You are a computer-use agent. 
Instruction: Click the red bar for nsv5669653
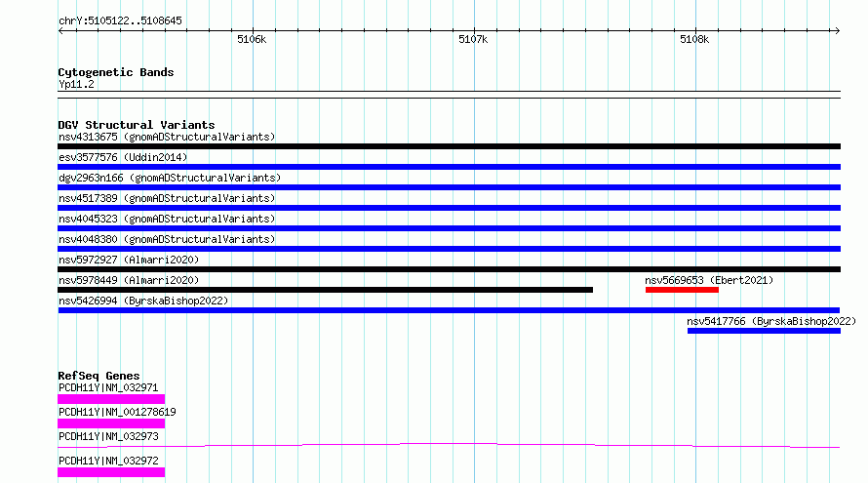(682, 290)
